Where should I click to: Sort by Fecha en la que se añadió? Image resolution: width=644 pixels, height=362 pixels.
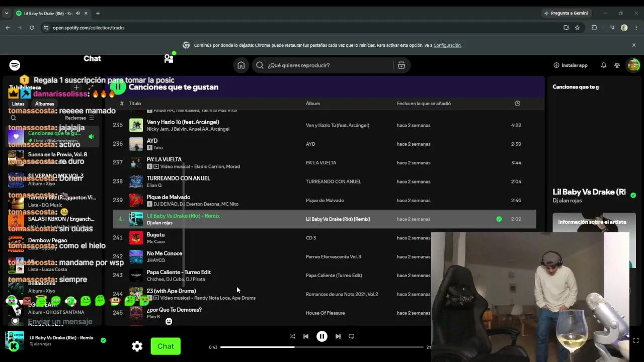coord(424,104)
